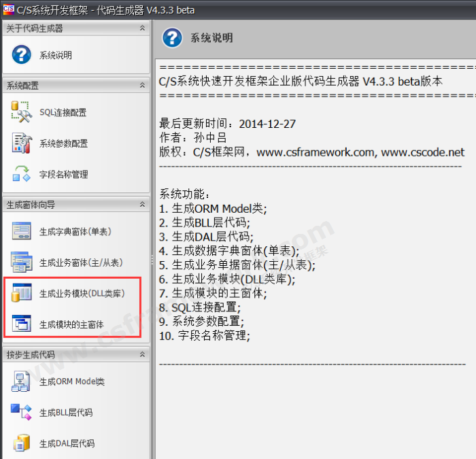Open the 生成BLL层代码 icon
The height and width of the screenshot is (459, 476).
pos(22,413)
